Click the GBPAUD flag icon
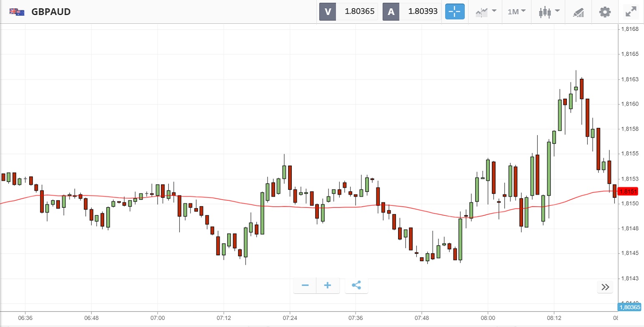 [17, 12]
